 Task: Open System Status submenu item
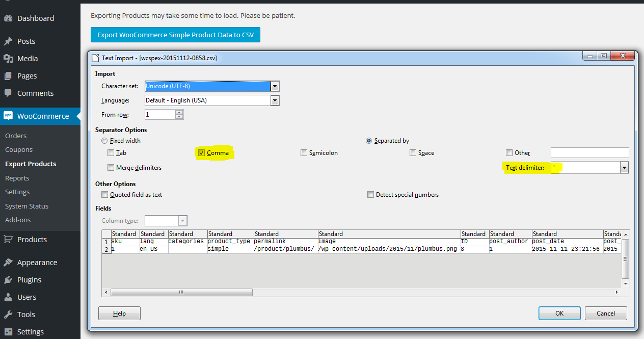[x=26, y=206]
